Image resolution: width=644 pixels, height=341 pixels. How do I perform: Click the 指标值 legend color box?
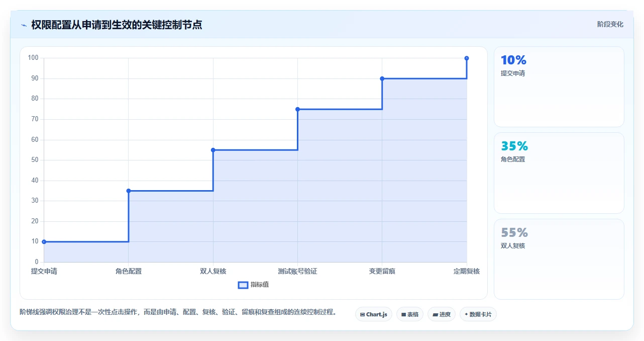tap(243, 285)
